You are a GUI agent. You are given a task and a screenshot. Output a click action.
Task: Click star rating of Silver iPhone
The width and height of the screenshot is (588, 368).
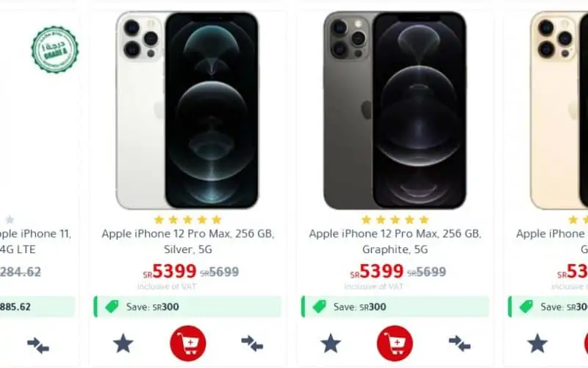pos(188,219)
